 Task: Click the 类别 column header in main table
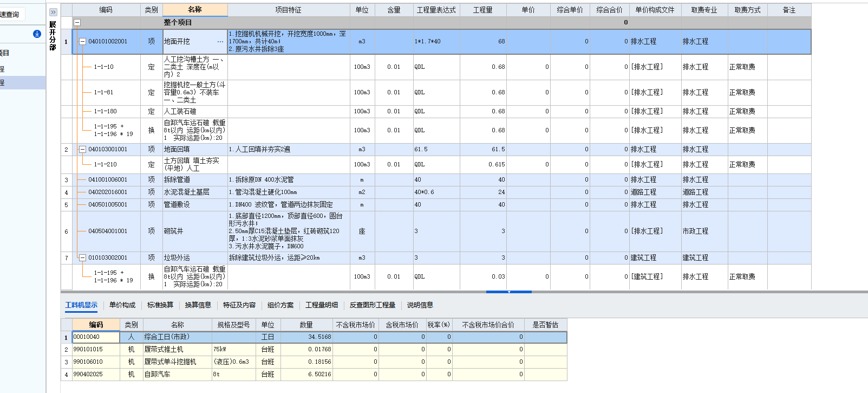152,10
